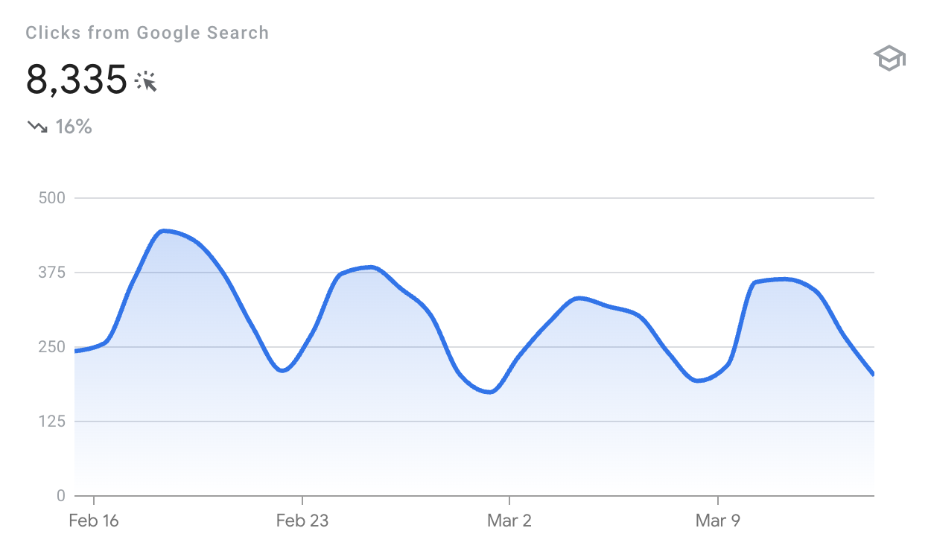This screenshot has height=560, width=931.
Task: Click the 375 y-axis label
Action: [51, 273]
